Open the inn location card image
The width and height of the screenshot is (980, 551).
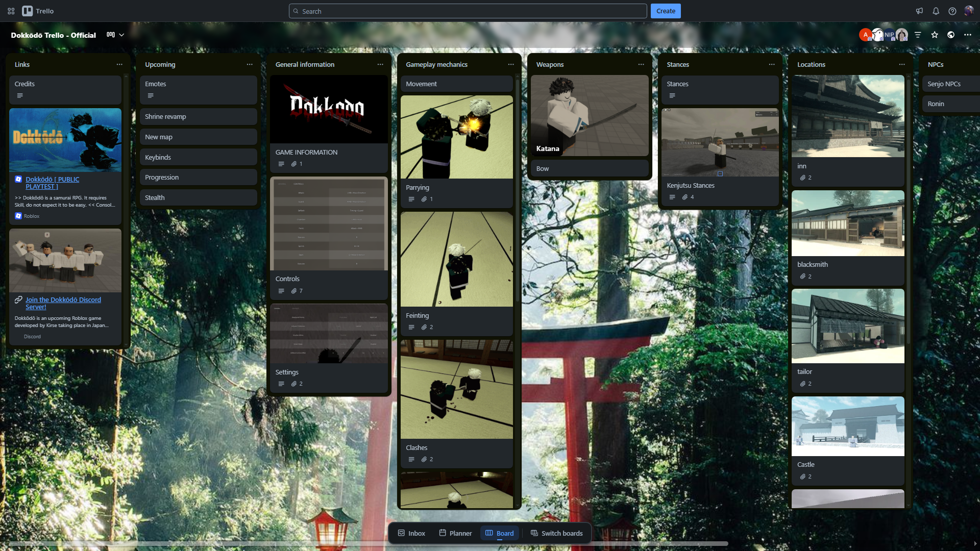click(x=848, y=116)
